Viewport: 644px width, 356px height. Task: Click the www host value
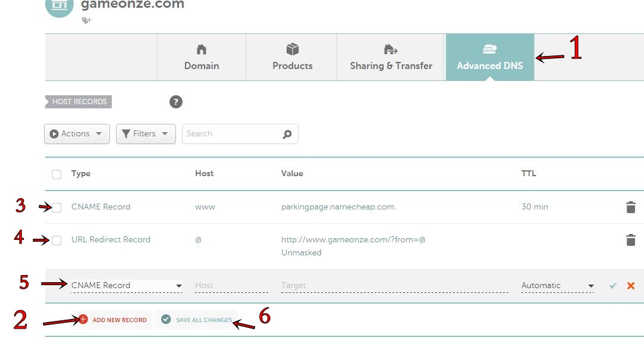click(x=205, y=207)
